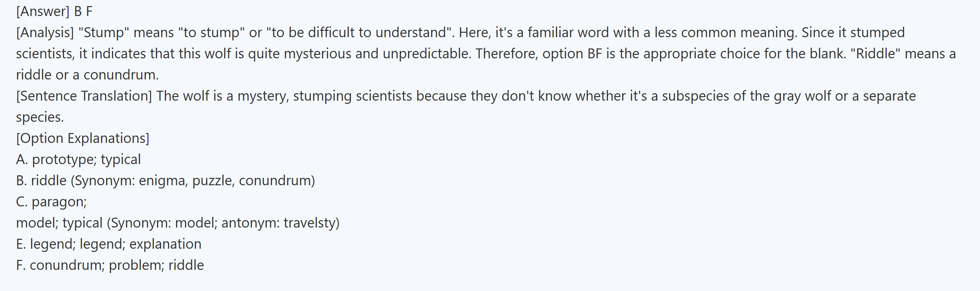Click option B riddle line
Screen dimensions: 980x291
point(165,180)
